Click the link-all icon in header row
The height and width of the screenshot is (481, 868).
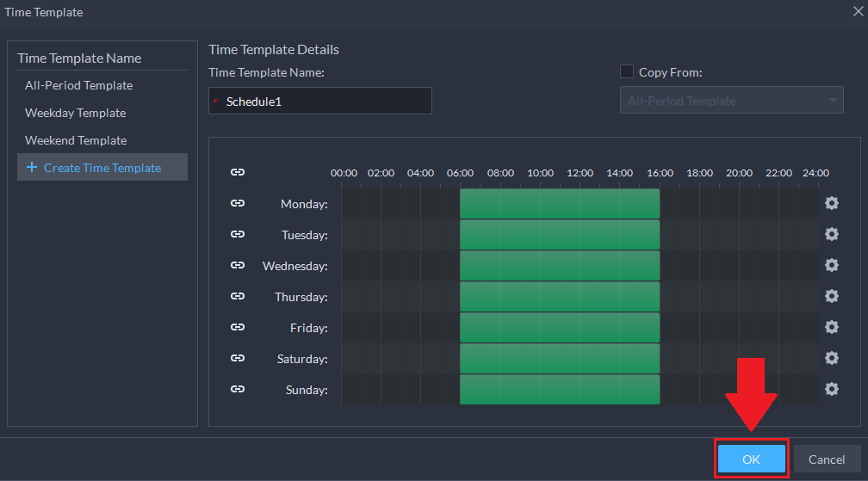pos(238,173)
